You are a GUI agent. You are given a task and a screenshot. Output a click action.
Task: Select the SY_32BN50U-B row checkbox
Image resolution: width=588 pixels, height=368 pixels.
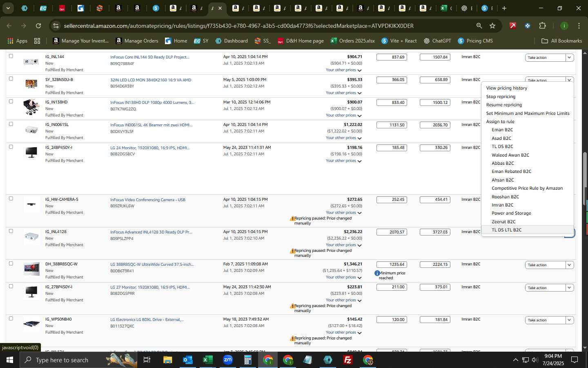pos(11,79)
